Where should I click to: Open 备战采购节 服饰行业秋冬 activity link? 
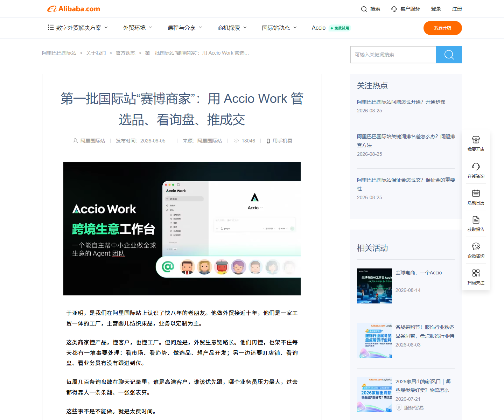coord(425,331)
